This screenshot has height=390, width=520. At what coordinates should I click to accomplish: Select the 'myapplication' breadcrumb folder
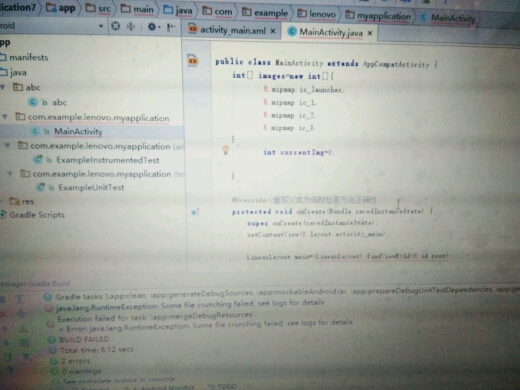click(378, 15)
